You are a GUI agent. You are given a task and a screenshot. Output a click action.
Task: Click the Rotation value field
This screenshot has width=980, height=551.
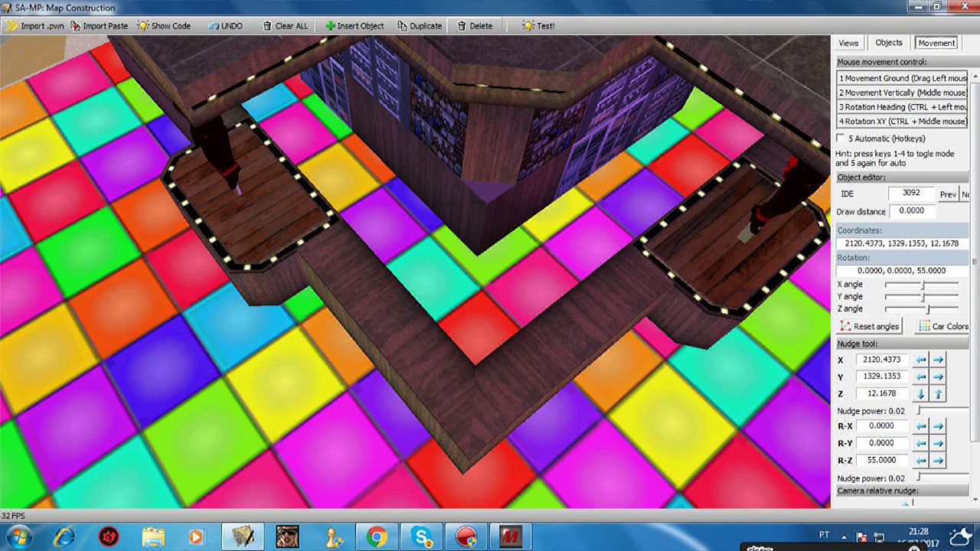(902, 271)
